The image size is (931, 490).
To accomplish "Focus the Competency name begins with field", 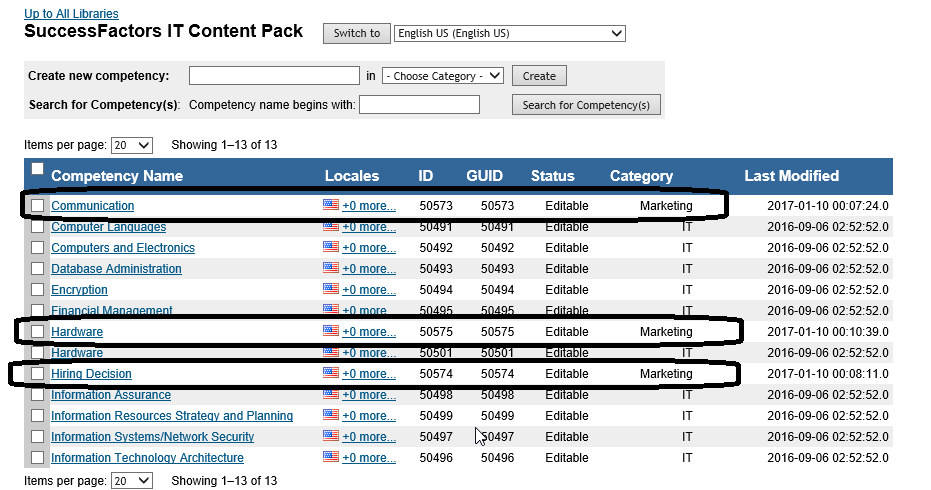I will click(x=419, y=105).
